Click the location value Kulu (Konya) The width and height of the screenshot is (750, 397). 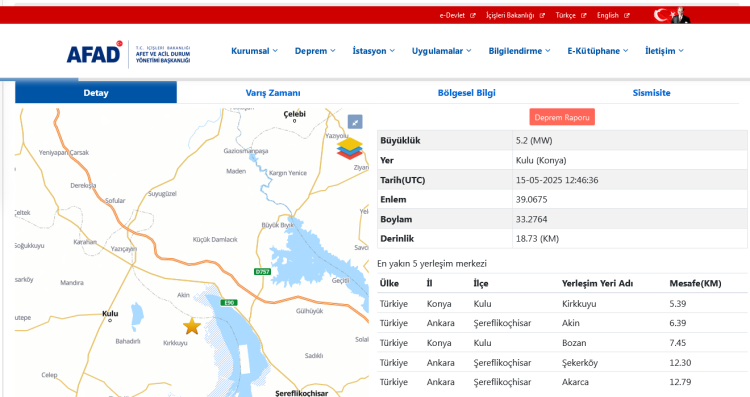tap(541, 160)
